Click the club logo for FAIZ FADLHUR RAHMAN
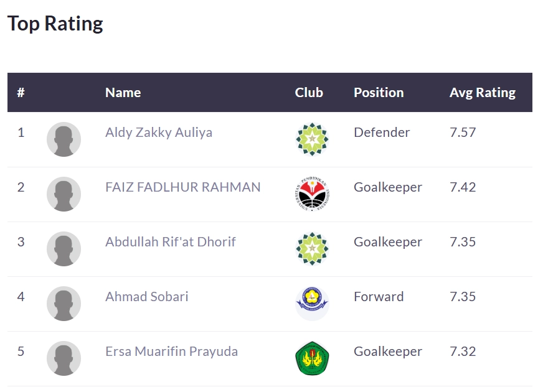Image resolution: width=543 pixels, height=392 pixels. [312, 194]
